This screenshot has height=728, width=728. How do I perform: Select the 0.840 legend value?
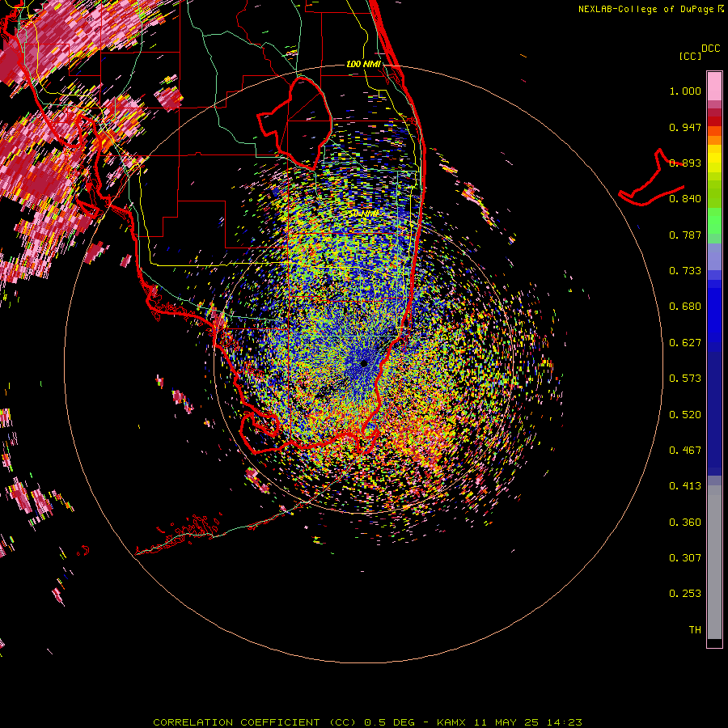pyautogui.click(x=685, y=199)
